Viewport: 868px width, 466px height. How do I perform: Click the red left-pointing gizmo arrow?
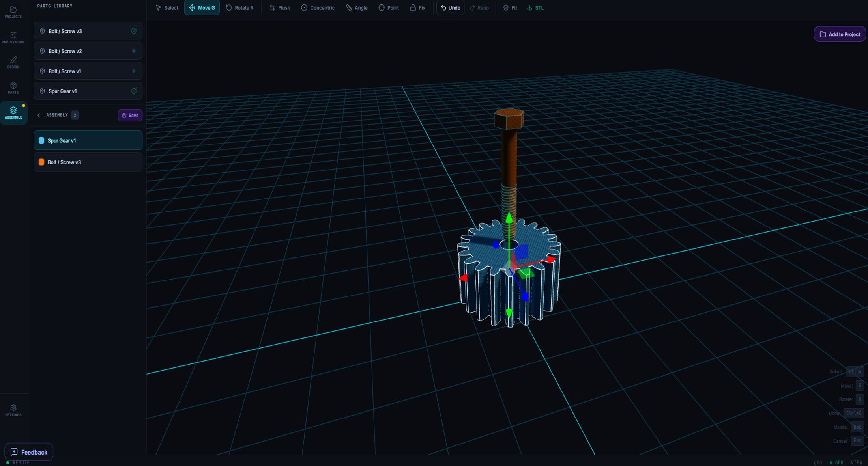[463, 278]
